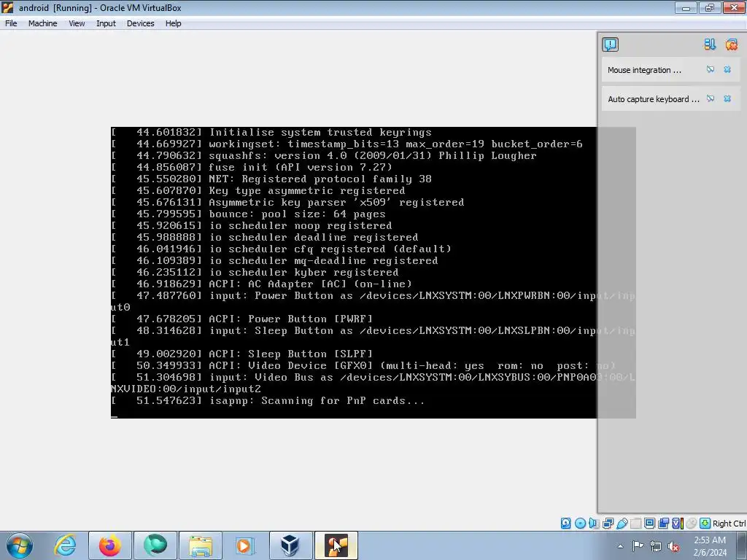Image resolution: width=747 pixels, height=560 pixels.
Task: Click the network adapters status icon
Action: 608,524
